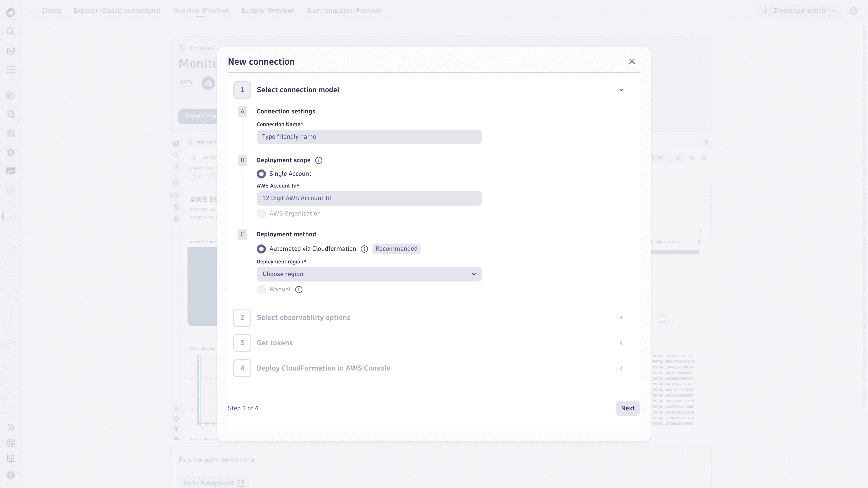Collapse the Select connection model step
The width and height of the screenshot is (868, 488).
621,90
